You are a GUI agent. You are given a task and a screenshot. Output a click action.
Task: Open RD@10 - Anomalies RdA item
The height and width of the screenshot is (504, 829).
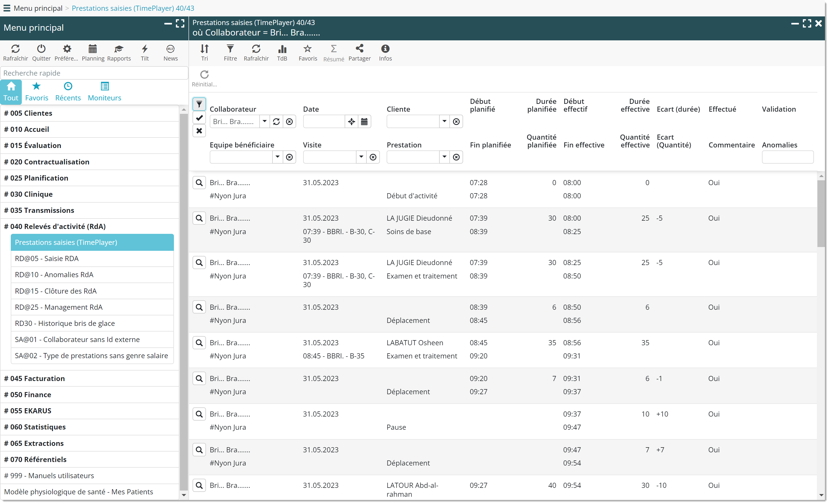pyautogui.click(x=54, y=275)
